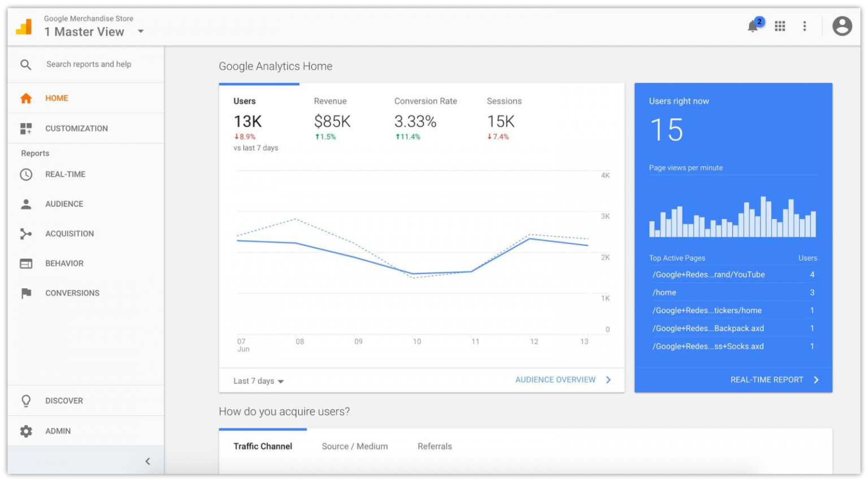This screenshot has height=481, width=868.
Task: Switch to the Source / Medium tab
Action: point(354,446)
